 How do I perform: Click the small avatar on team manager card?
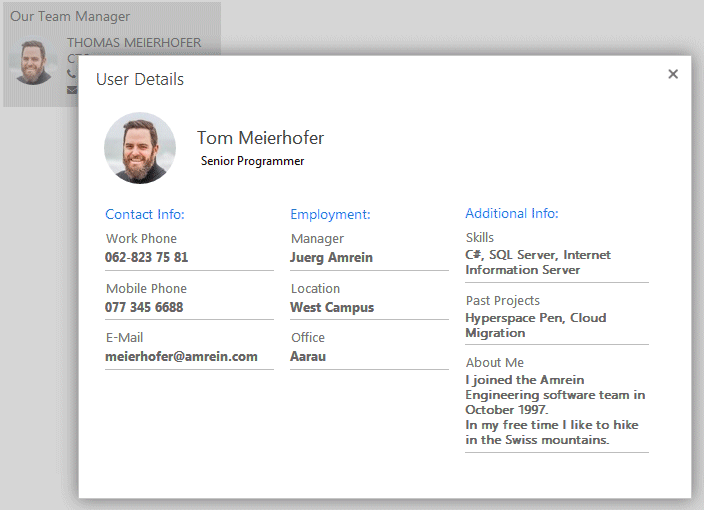click(34, 63)
